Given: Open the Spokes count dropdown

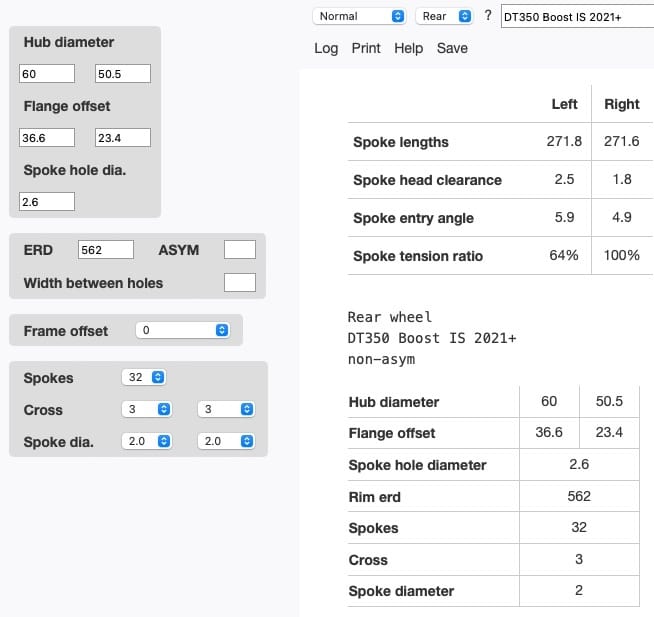Looking at the screenshot, I should (143, 378).
